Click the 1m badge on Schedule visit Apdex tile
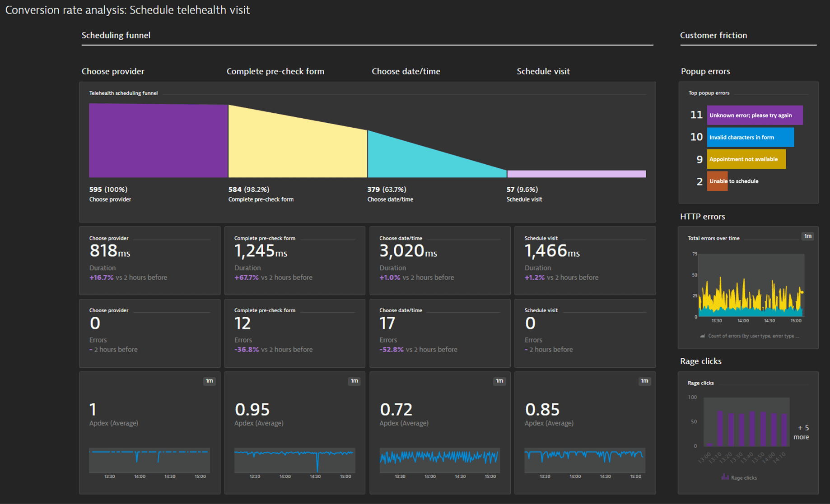Image resolution: width=830 pixels, height=504 pixels. (x=644, y=381)
